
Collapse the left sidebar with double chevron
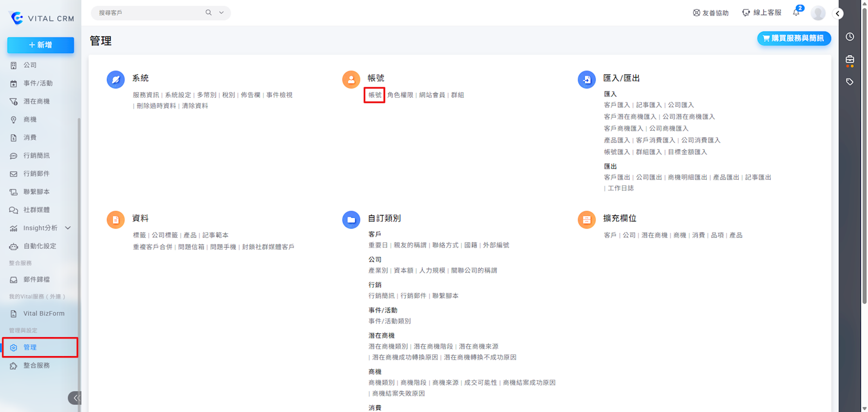coord(75,398)
